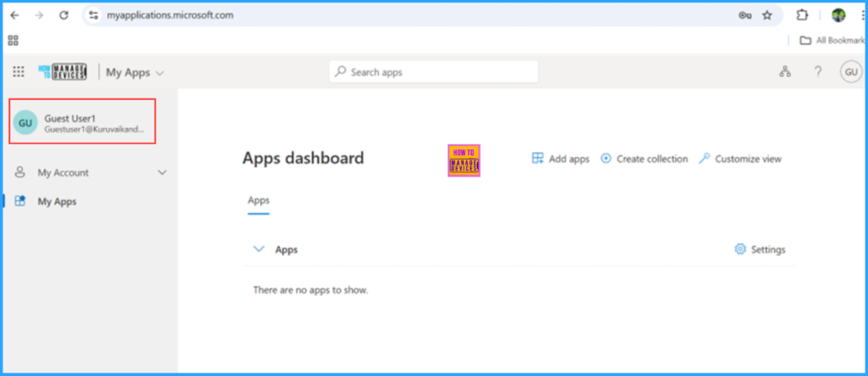
Task: Collapse the Apps section chevron
Action: (259, 249)
